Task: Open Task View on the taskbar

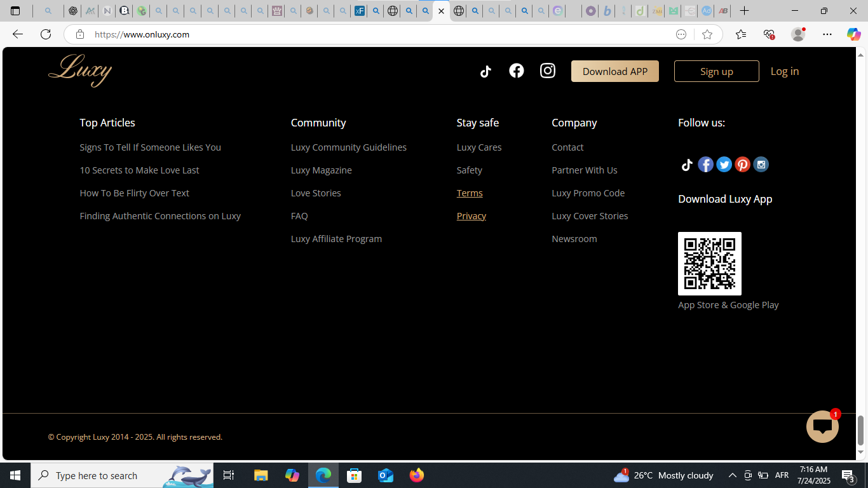Action: [x=229, y=475]
